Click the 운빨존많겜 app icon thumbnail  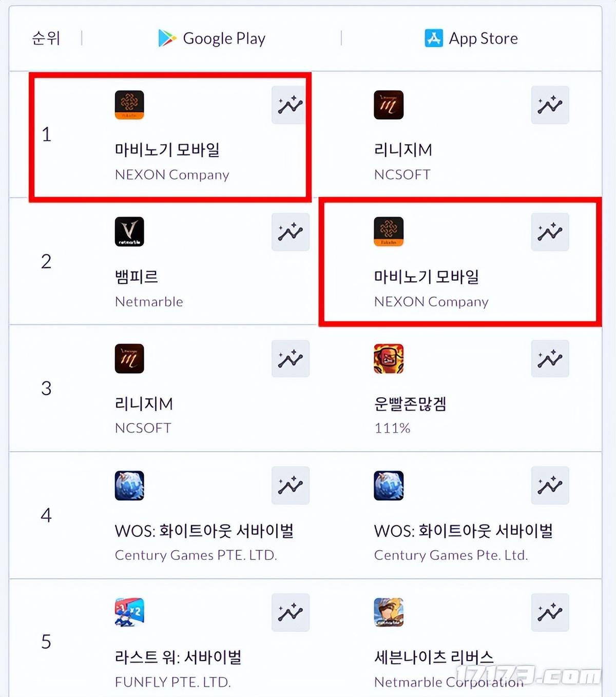(x=389, y=358)
